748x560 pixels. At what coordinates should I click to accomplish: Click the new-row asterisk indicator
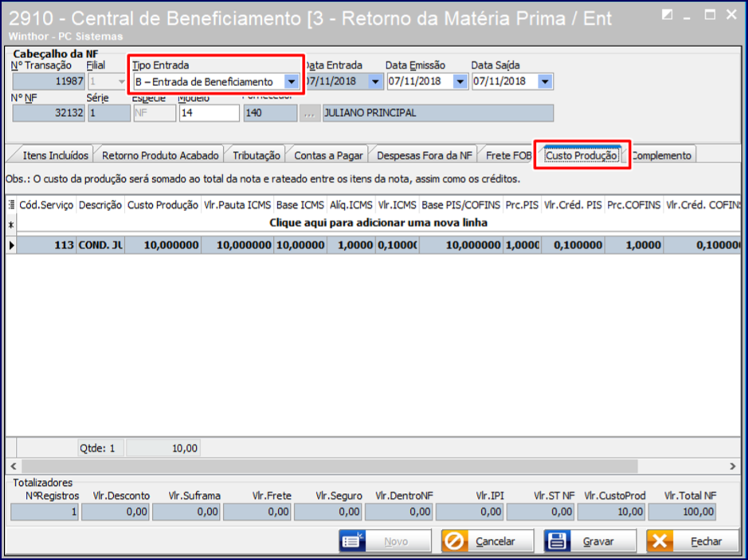coord(11,225)
